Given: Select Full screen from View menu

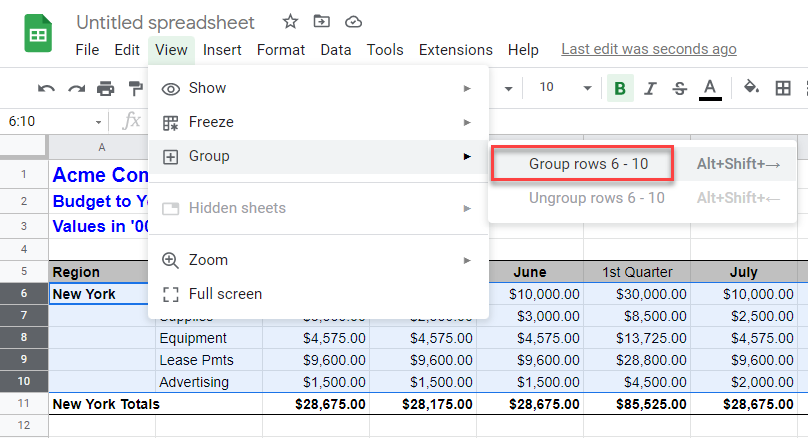Looking at the screenshot, I should (x=225, y=294).
